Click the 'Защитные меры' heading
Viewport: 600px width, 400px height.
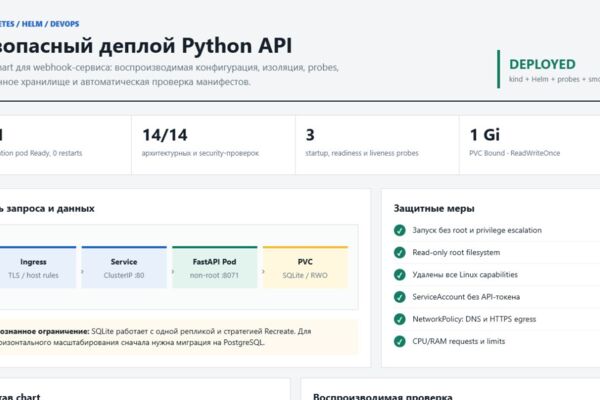[434, 209]
